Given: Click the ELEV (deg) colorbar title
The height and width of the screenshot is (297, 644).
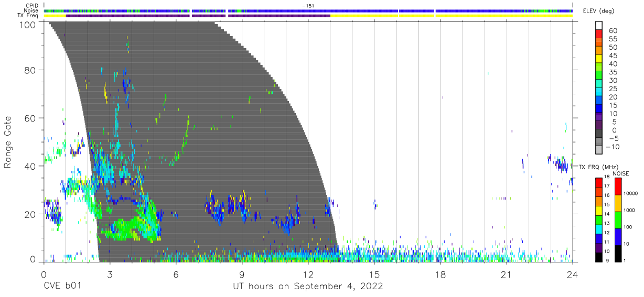Looking at the screenshot, I should click(x=598, y=11).
